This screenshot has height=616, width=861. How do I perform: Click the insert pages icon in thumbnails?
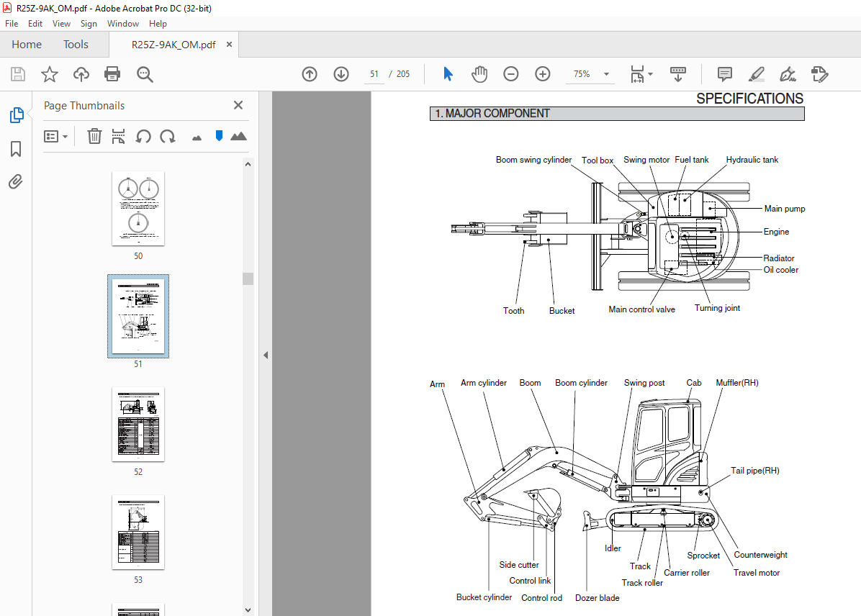pos(118,136)
